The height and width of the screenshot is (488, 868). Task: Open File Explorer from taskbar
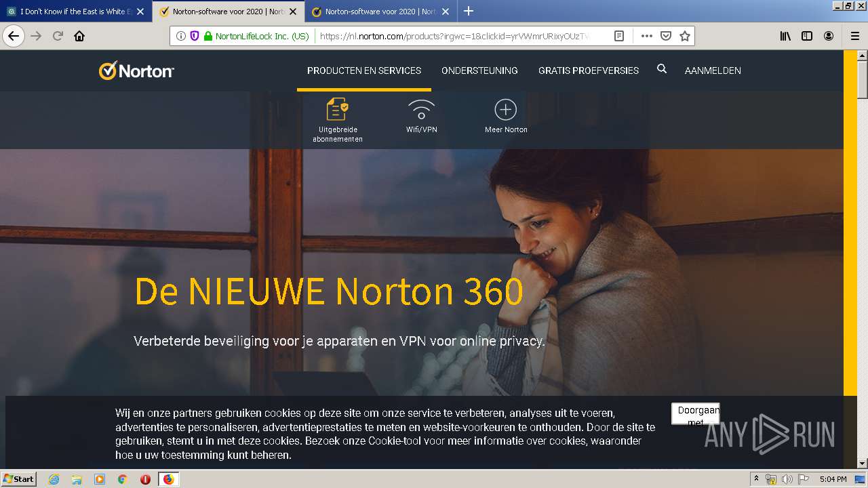click(77, 479)
